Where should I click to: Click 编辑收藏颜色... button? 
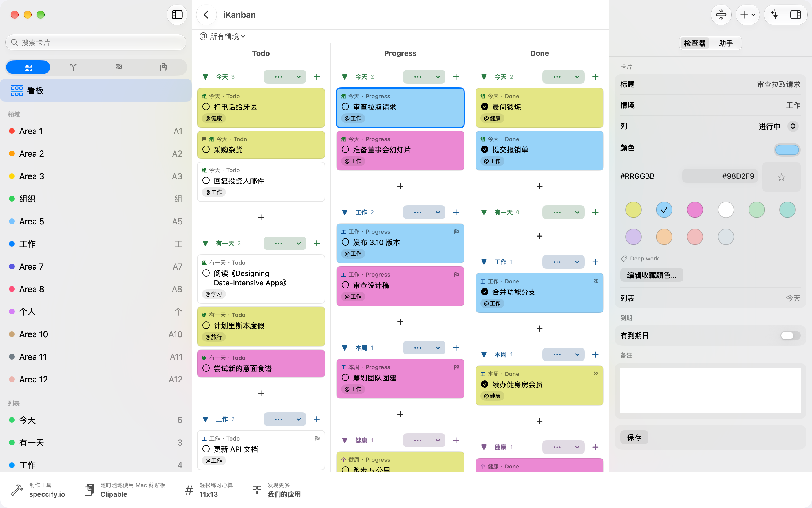(x=652, y=275)
